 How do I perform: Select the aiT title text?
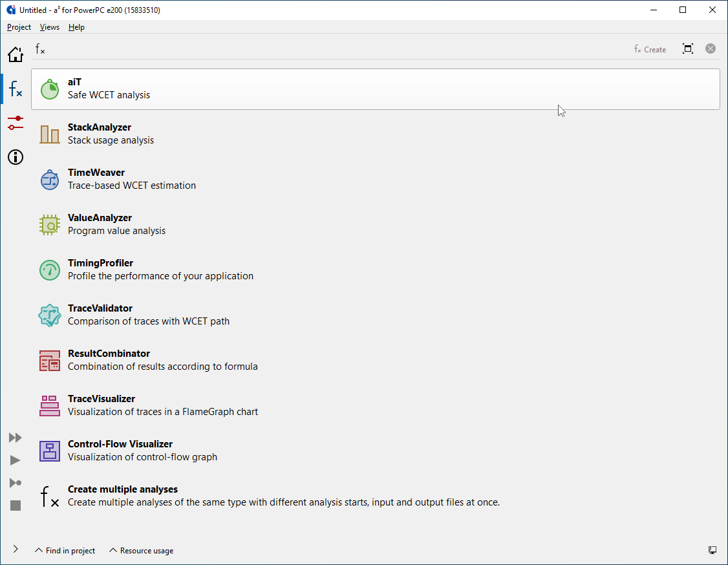coord(74,82)
